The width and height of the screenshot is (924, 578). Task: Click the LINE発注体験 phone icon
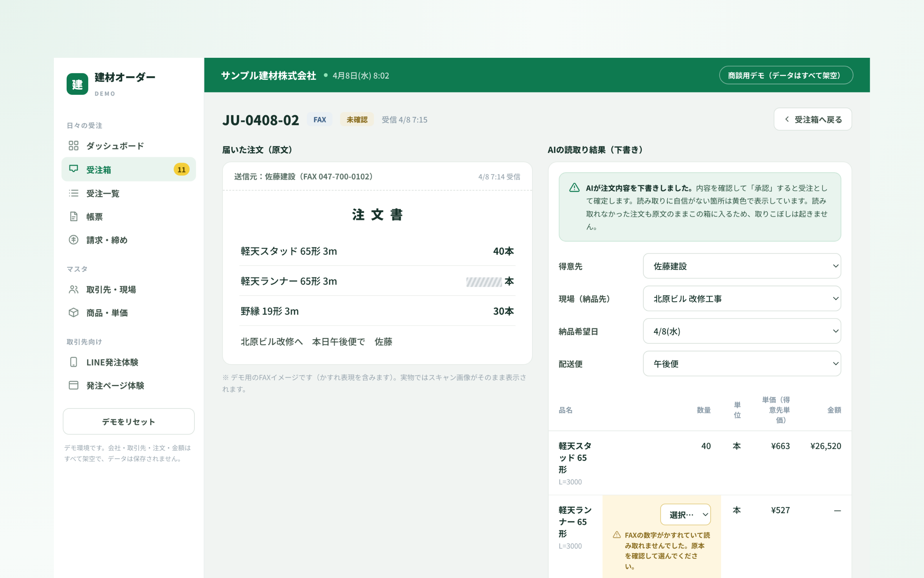[74, 362]
